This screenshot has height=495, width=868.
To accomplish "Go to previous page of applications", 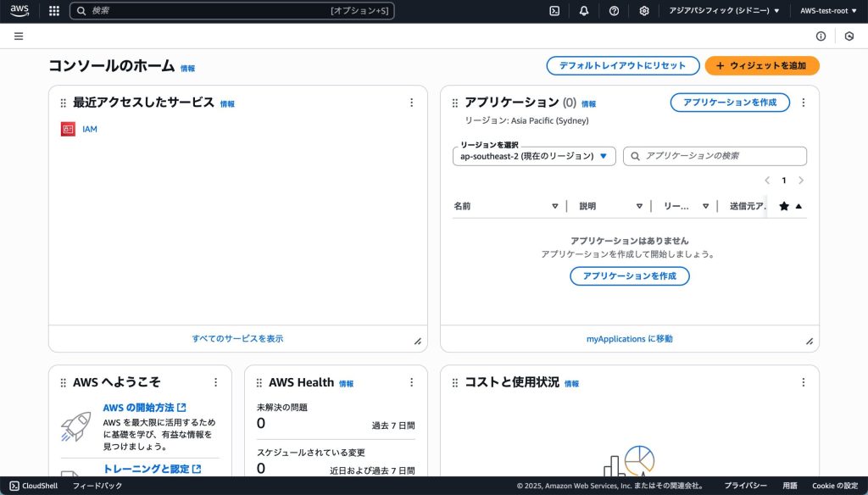I will [767, 181].
